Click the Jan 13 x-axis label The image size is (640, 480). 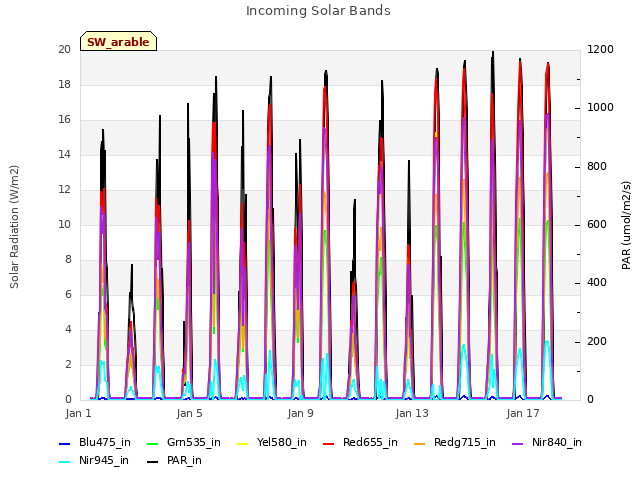412,413
